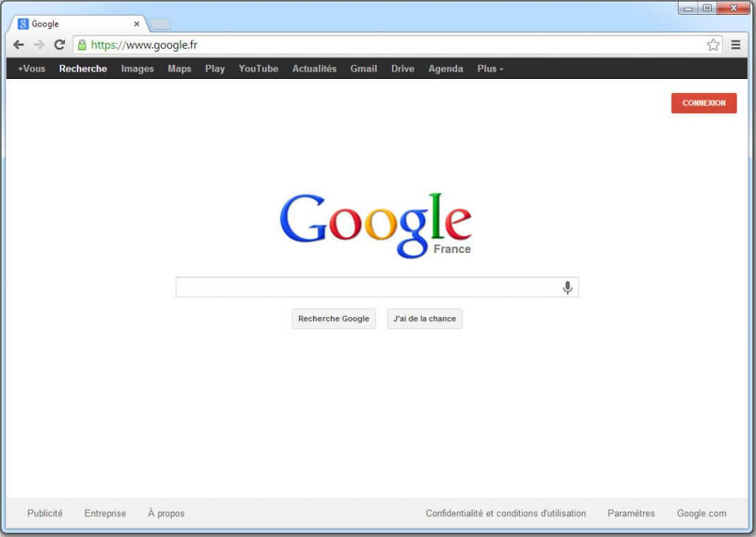This screenshot has width=756, height=537.
Task: Expand the Plus dropdown menu
Action: tap(490, 69)
